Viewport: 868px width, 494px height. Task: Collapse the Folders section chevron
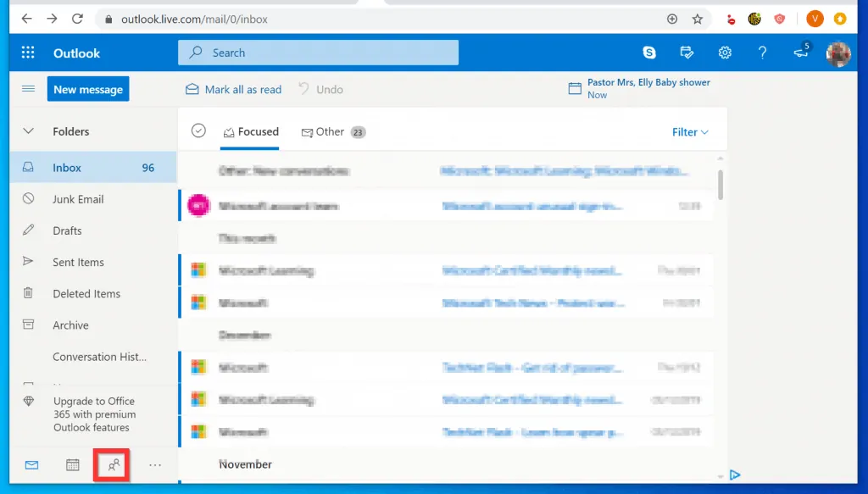click(x=28, y=131)
